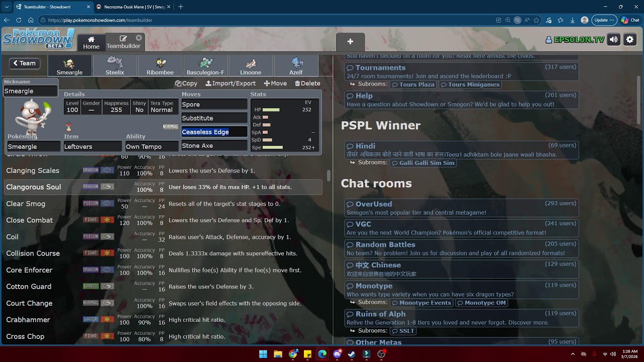This screenshot has width=644, height=362.
Task: Open Tera Type Normal detail
Action: 162,107
